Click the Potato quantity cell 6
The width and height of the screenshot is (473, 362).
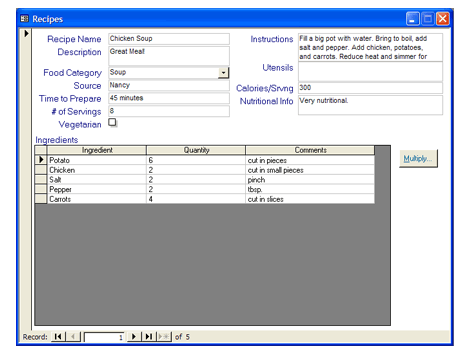196,160
